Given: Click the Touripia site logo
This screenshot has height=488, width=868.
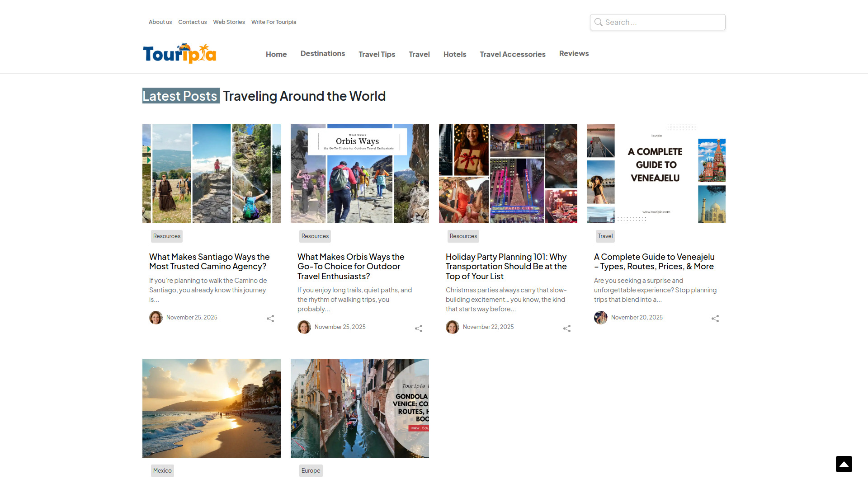Looking at the screenshot, I should (179, 53).
